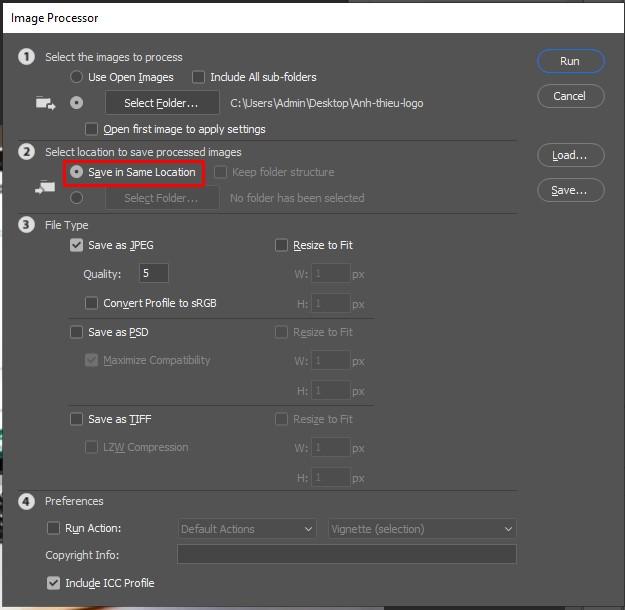Viewport: 625px width, 610px height.
Task: Enable Resize to Fit for JPEG
Action: tap(282, 245)
